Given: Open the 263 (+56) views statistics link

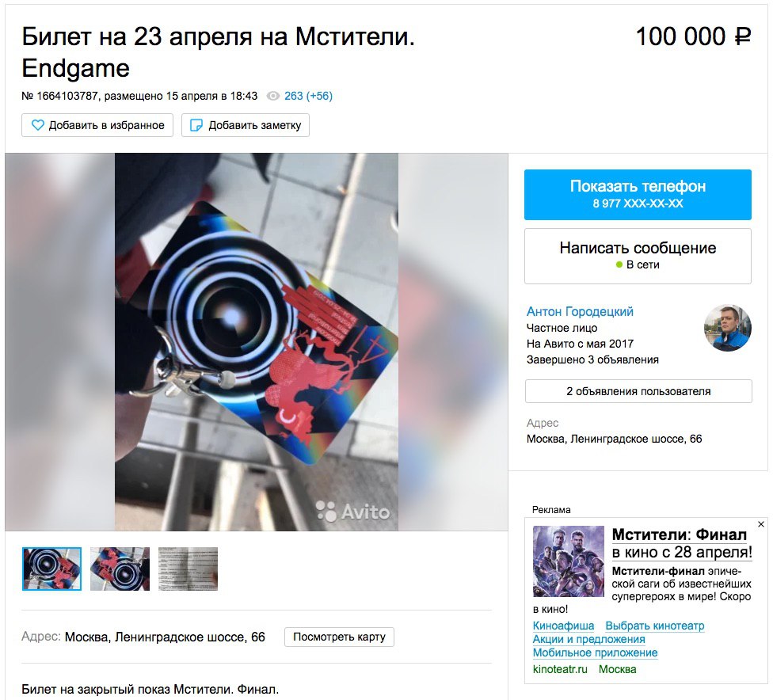Looking at the screenshot, I should click(x=308, y=96).
